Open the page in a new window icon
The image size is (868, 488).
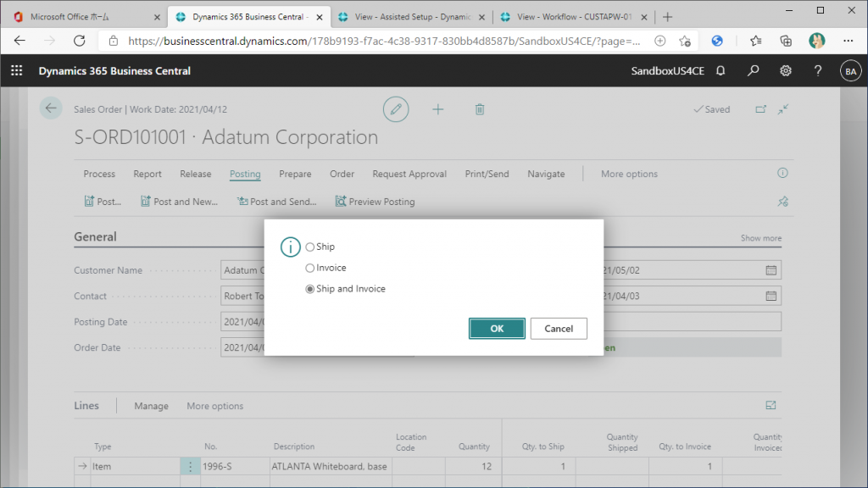pyautogui.click(x=760, y=109)
